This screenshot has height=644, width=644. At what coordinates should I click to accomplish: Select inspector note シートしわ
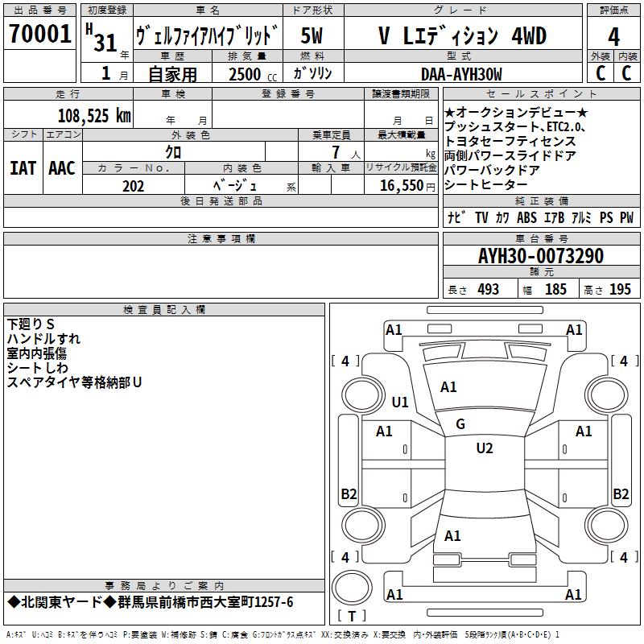pos(37,368)
